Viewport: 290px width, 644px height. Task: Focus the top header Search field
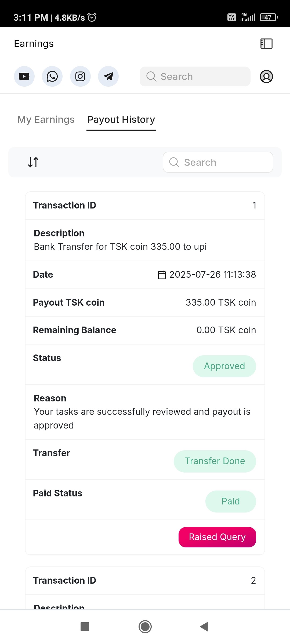pos(195,76)
